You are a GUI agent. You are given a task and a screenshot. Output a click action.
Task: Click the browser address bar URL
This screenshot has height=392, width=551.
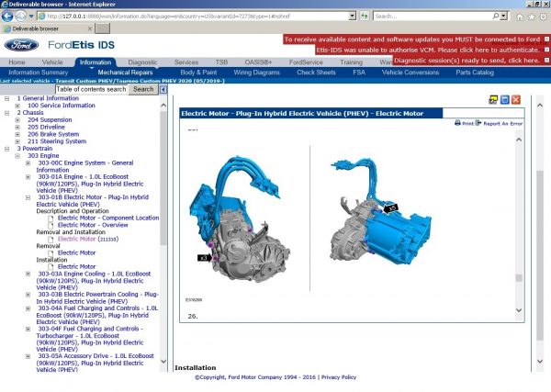click(169, 17)
